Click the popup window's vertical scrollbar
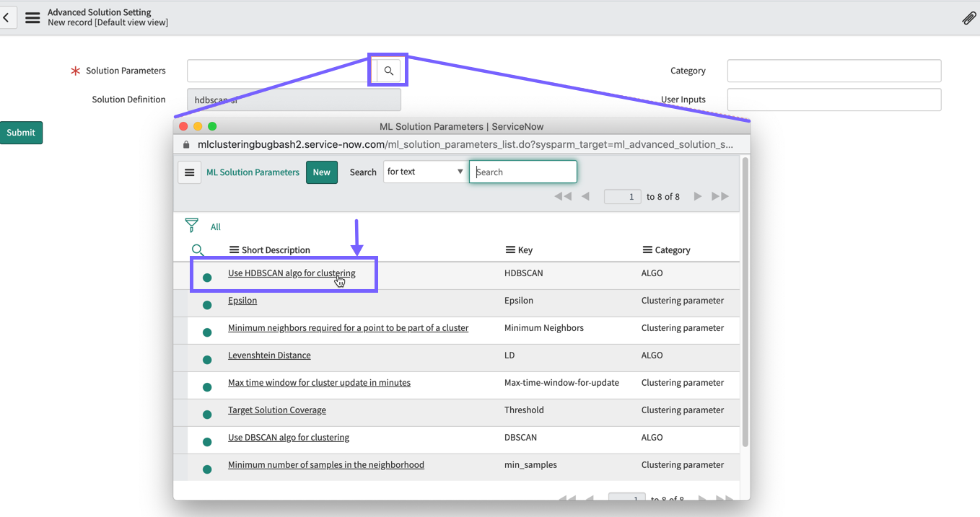 pyautogui.click(x=745, y=302)
